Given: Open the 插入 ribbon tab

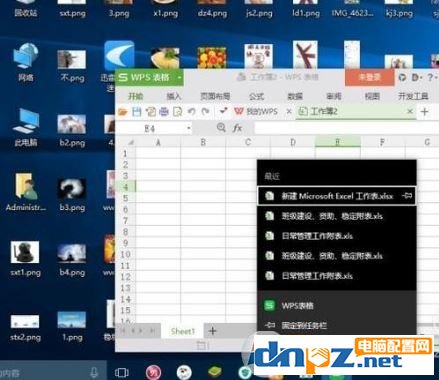Looking at the screenshot, I should click(x=174, y=96).
